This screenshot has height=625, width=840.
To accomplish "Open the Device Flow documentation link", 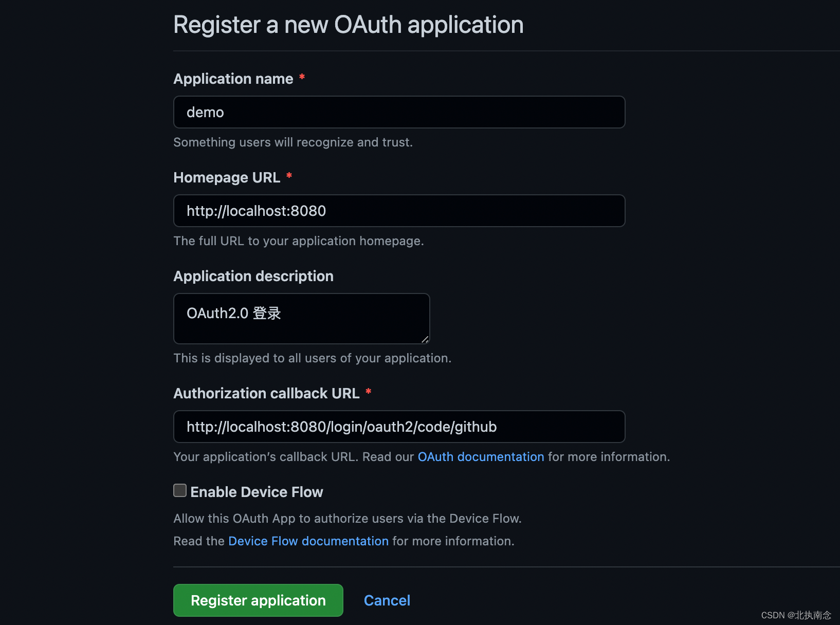I will tap(308, 541).
